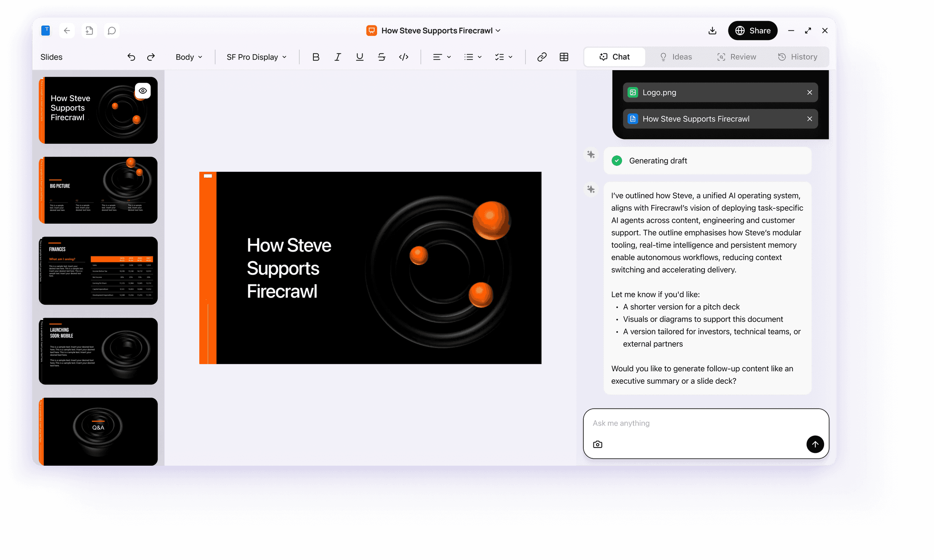Remove the Logo.png attachment
This screenshot has width=934, height=560.
tap(809, 92)
